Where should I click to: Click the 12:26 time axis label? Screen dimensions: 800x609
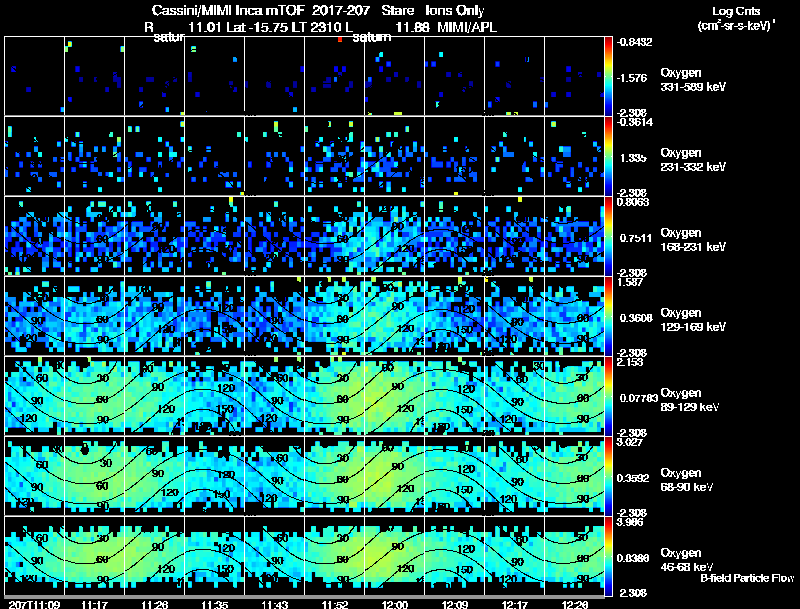pos(574,605)
